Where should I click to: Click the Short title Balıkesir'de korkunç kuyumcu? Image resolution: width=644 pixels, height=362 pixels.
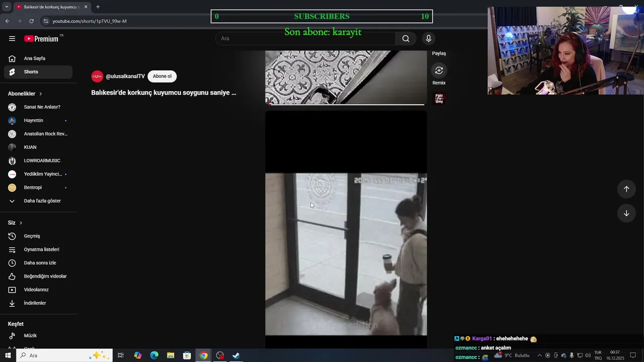(x=164, y=93)
